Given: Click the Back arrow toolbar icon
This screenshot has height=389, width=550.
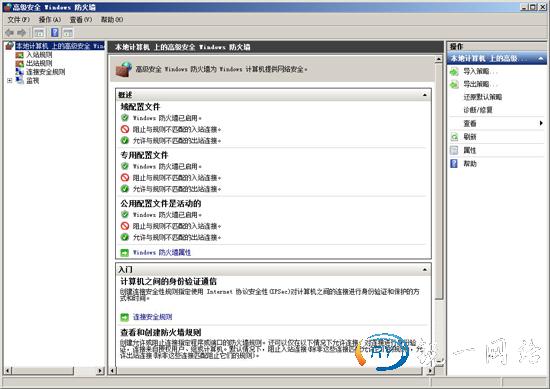Looking at the screenshot, I should [x=9, y=33].
